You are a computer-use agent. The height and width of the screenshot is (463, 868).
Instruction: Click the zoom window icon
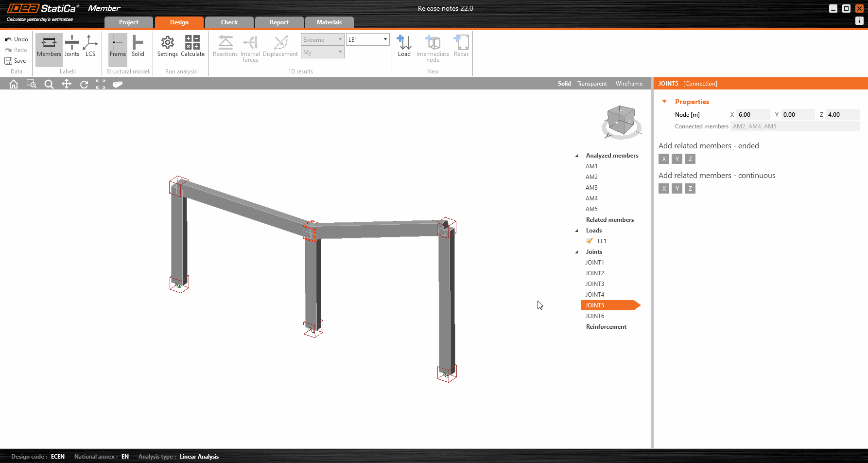32,84
